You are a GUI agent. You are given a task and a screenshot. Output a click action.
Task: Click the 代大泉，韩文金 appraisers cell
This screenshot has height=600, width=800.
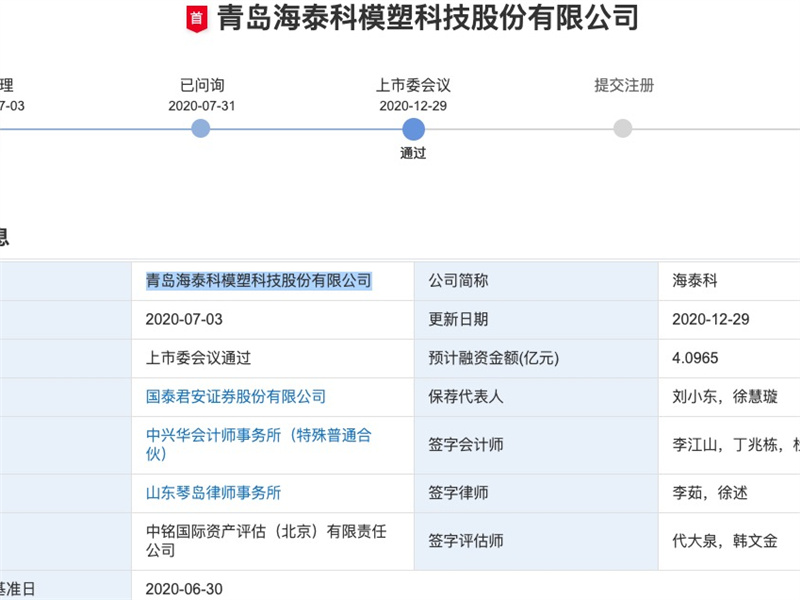730,541
